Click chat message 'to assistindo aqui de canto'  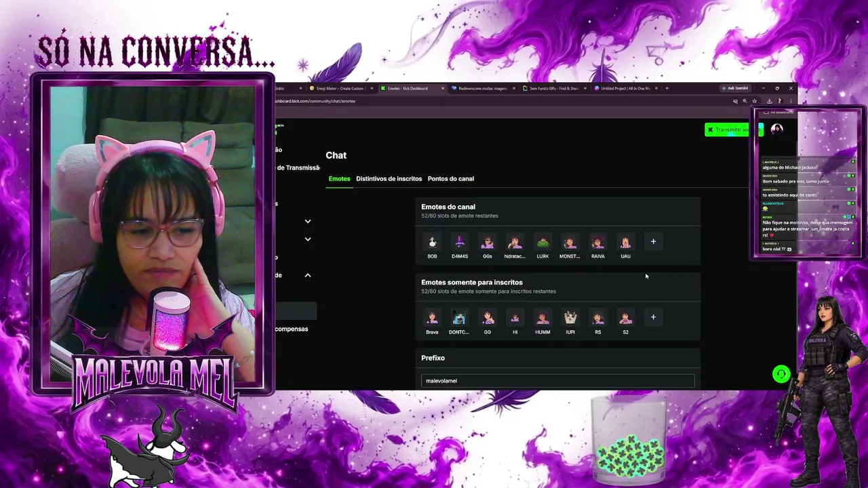(789, 195)
